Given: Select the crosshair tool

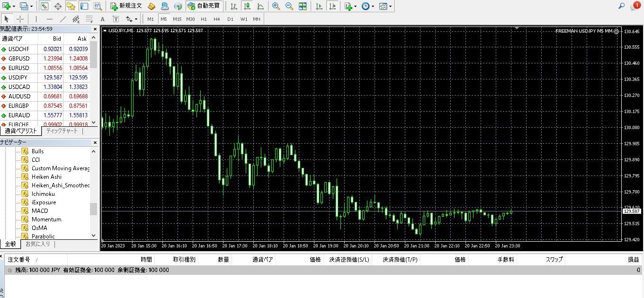Looking at the screenshot, I should pyautogui.click(x=20, y=19).
